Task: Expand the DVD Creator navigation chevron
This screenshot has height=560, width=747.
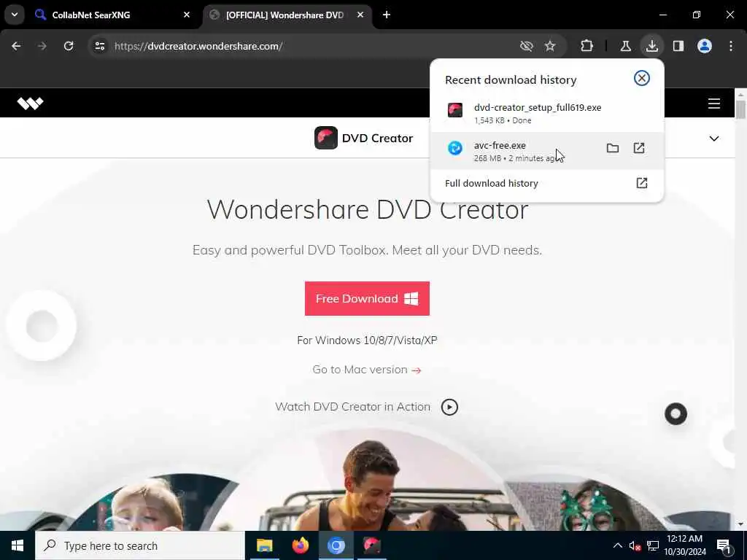Action: click(713, 139)
